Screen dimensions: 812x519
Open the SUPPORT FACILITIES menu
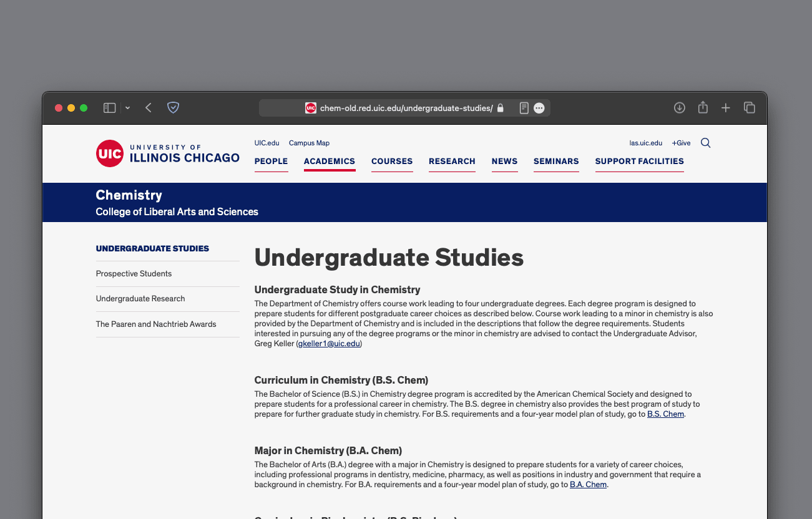(639, 162)
